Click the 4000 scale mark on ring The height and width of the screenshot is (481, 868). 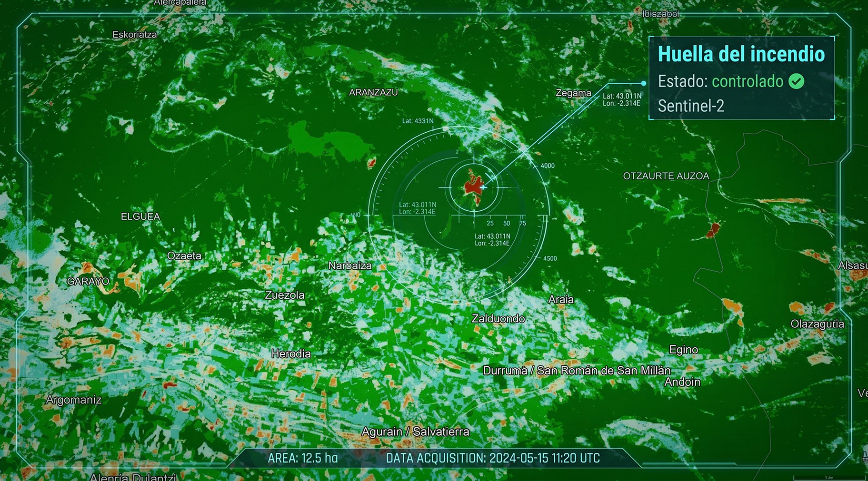(x=548, y=166)
